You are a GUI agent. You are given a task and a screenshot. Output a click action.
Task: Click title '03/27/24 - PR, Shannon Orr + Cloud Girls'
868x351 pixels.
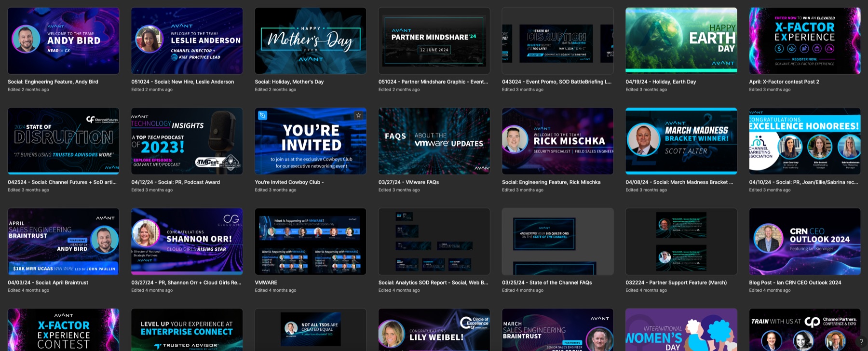[x=186, y=283]
